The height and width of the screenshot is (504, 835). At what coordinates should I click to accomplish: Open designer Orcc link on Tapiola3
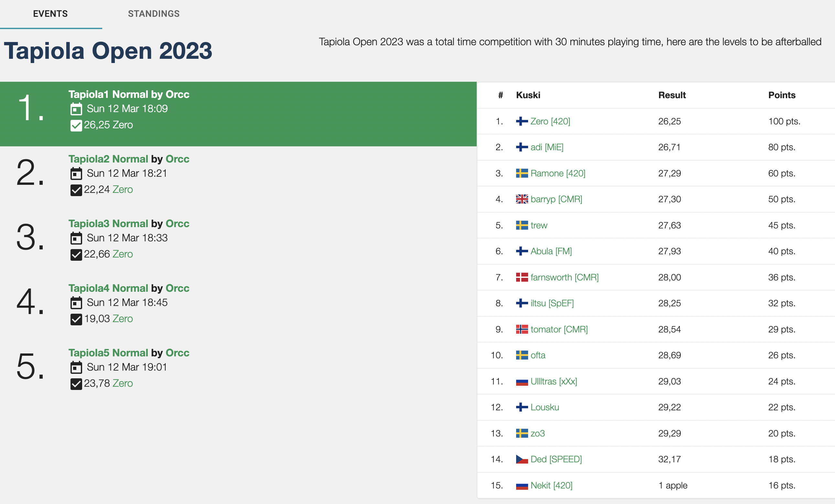(x=177, y=224)
